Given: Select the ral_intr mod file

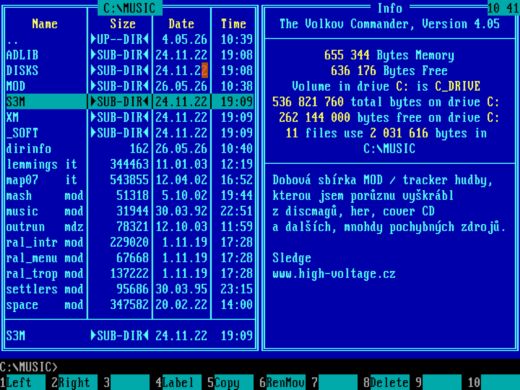Looking at the screenshot, I should click(x=130, y=242).
